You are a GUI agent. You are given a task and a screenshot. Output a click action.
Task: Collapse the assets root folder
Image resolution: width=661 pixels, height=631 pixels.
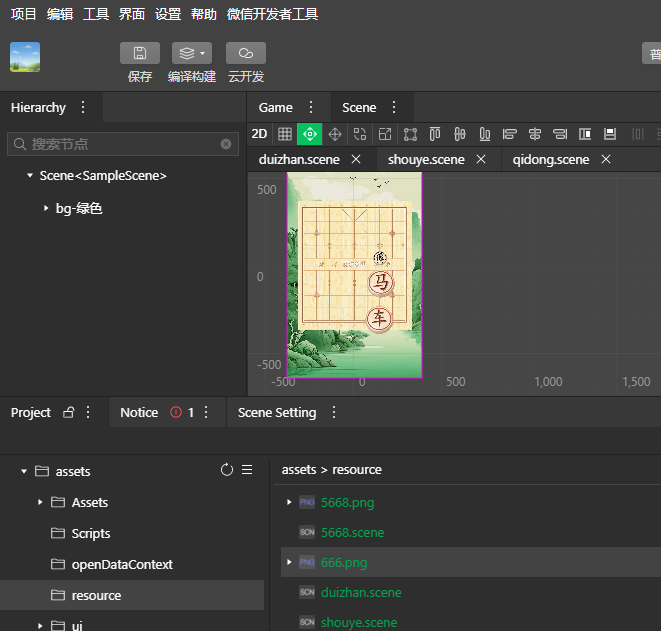pos(24,471)
